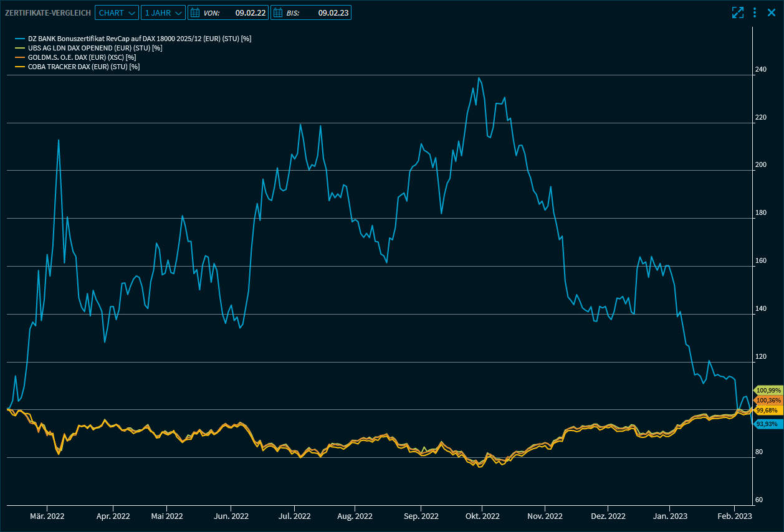Click the 99,68% yellow value marker
This screenshot has height=532, width=784.
click(767, 411)
